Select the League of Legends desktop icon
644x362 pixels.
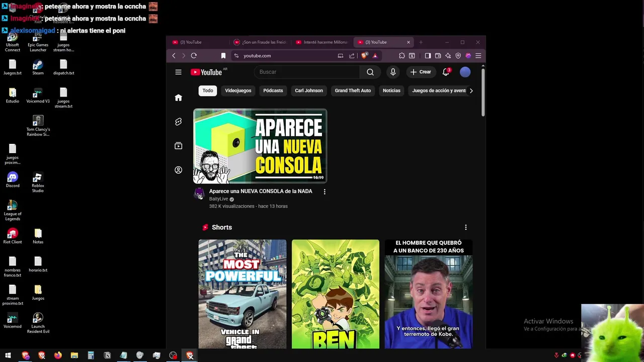(13, 211)
